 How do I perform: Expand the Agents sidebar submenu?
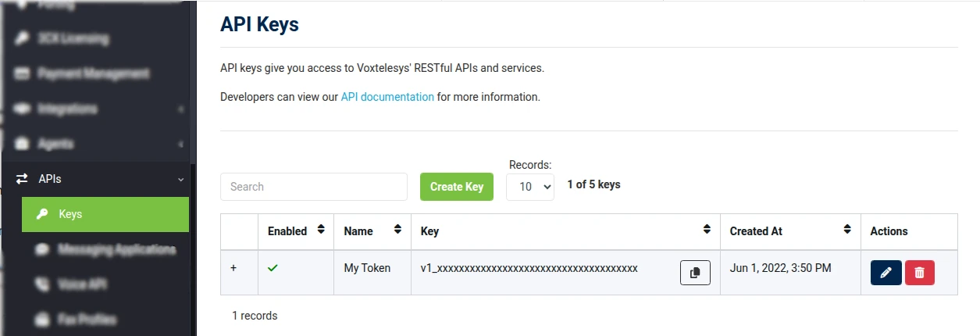coord(180,144)
